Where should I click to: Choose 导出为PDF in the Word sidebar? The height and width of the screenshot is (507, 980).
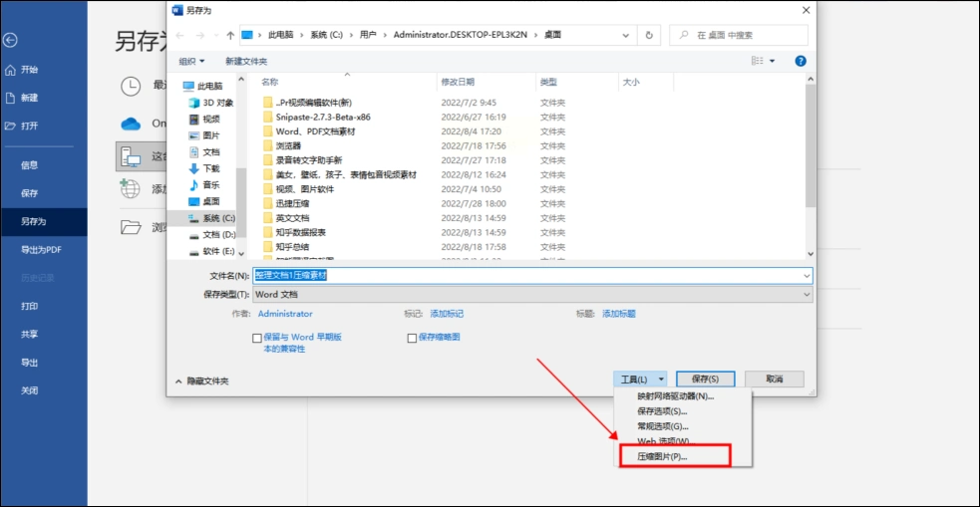tap(41, 250)
